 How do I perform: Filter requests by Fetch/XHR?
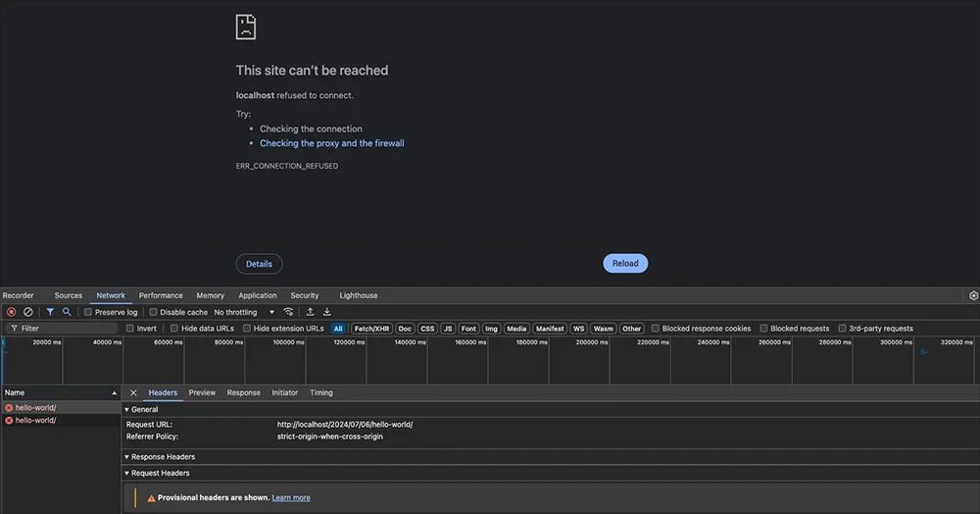click(371, 329)
